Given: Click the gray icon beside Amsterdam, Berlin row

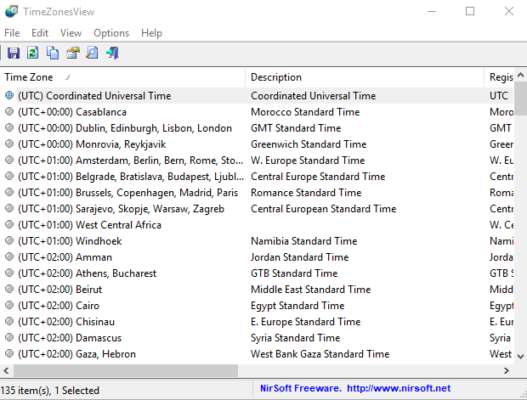Looking at the screenshot, I should [9, 160].
